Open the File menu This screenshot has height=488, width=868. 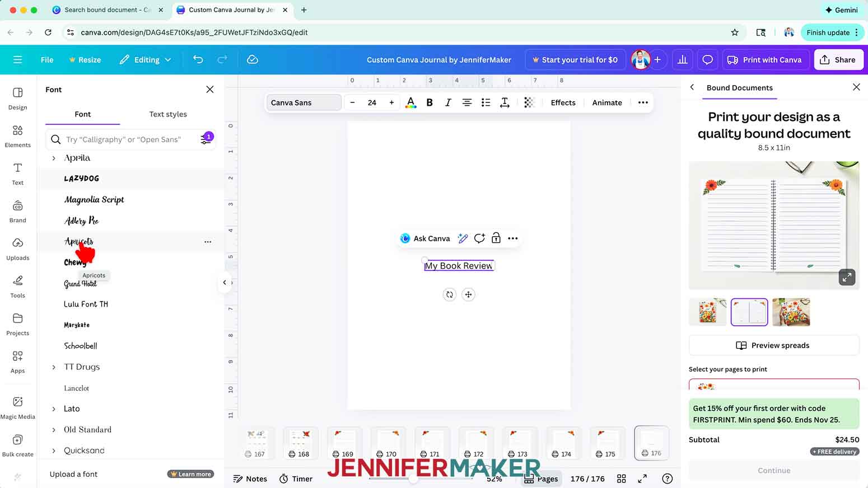pos(47,59)
